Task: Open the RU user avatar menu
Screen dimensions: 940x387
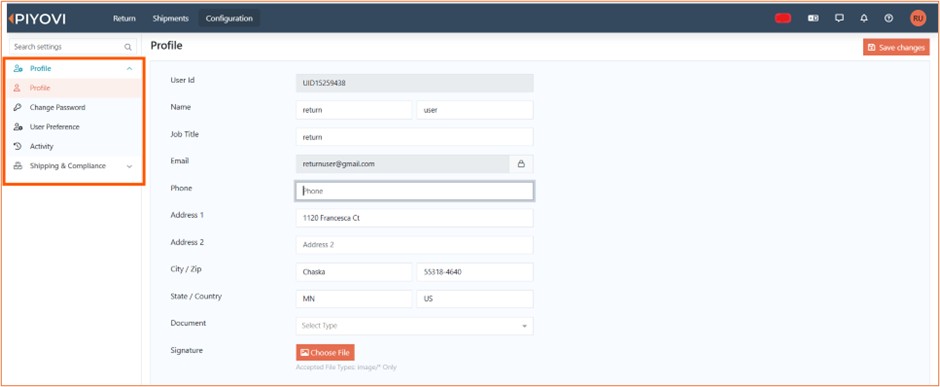Action: 918,19
